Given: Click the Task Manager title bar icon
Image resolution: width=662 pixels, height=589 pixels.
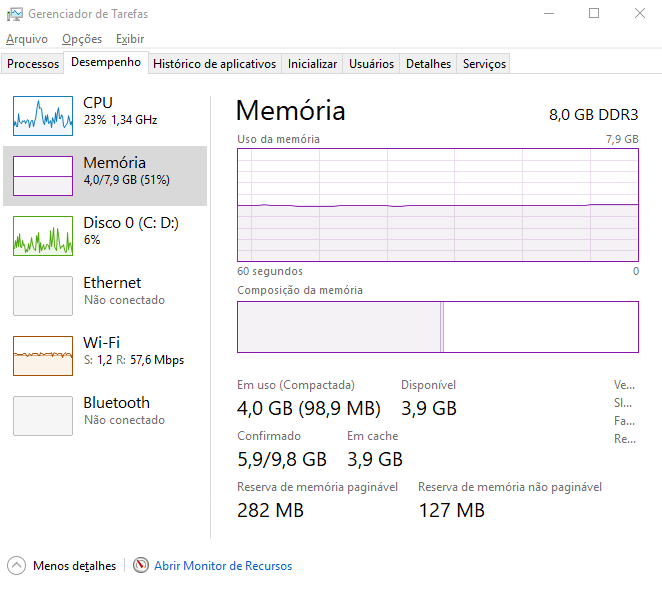Looking at the screenshot, I should (14, 14).
